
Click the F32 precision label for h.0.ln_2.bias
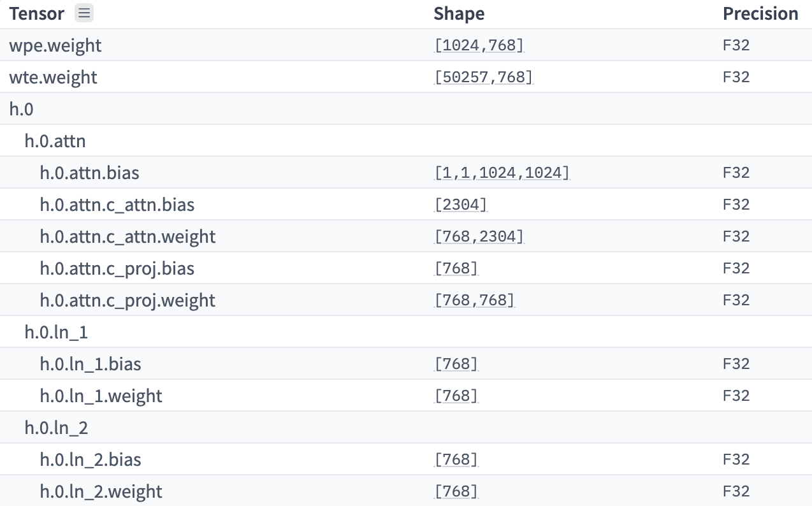736,459
